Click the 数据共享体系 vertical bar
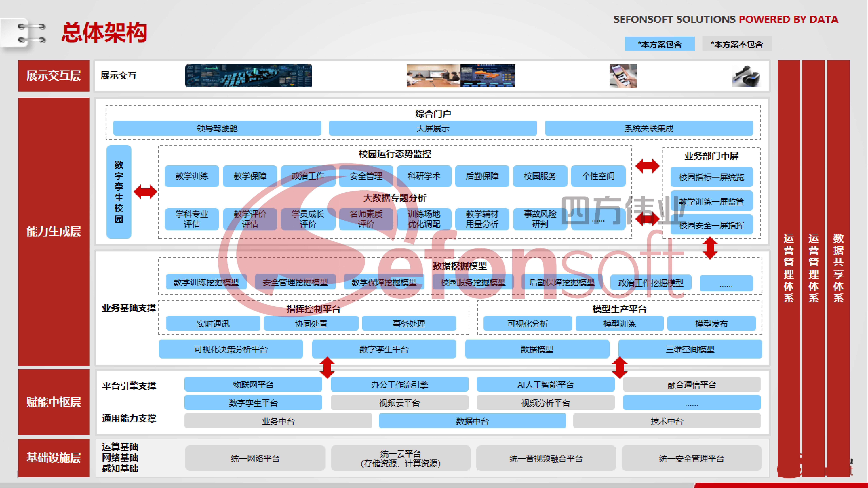The image size is (868, 488). [x=838, y=268]
